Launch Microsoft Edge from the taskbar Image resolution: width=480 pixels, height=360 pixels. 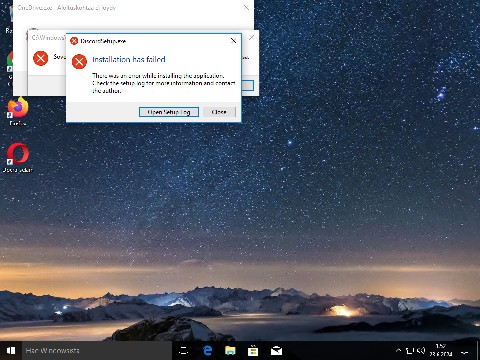coord(207,351)
